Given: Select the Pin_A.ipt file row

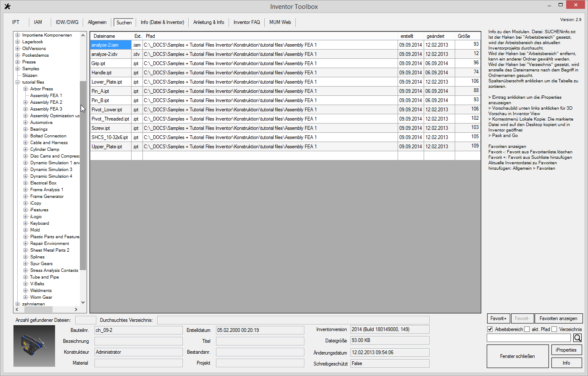Looking at the screenshot, I should (x=285, y=91).
